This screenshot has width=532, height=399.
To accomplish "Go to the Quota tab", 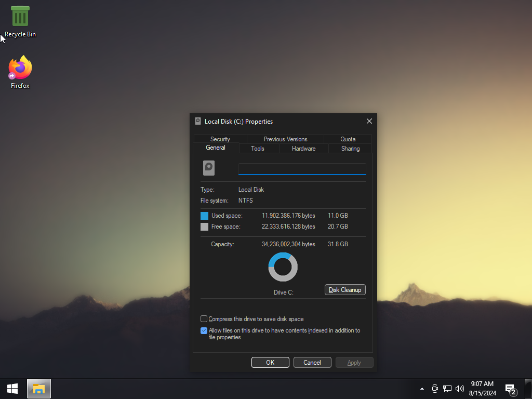I will tap(348, 139).
